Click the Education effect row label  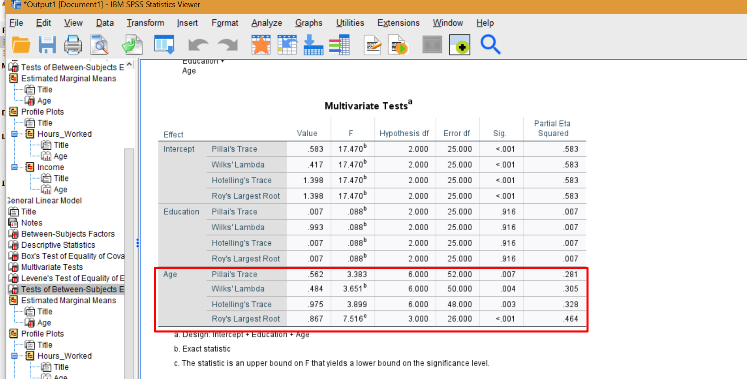(181, 211)
